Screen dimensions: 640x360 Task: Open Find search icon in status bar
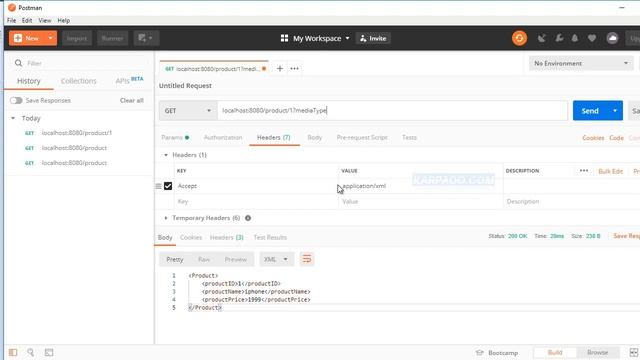pos(31,352)
